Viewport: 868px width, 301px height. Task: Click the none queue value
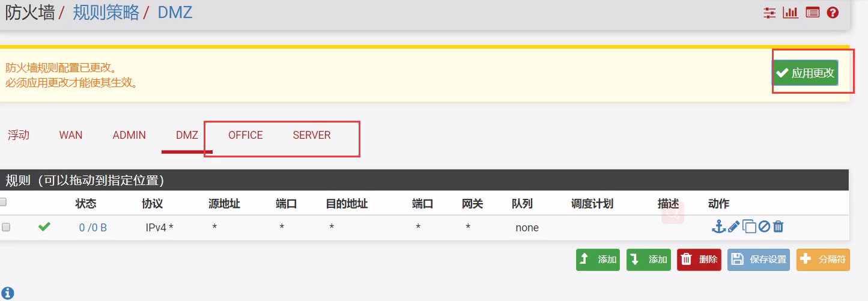pos(527,228)
